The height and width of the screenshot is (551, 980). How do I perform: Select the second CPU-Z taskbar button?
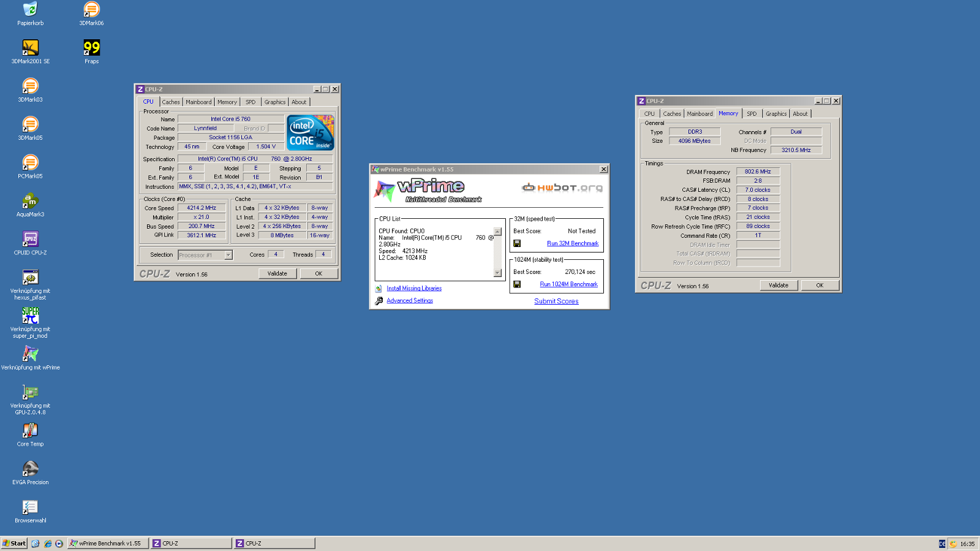[275, 544]
